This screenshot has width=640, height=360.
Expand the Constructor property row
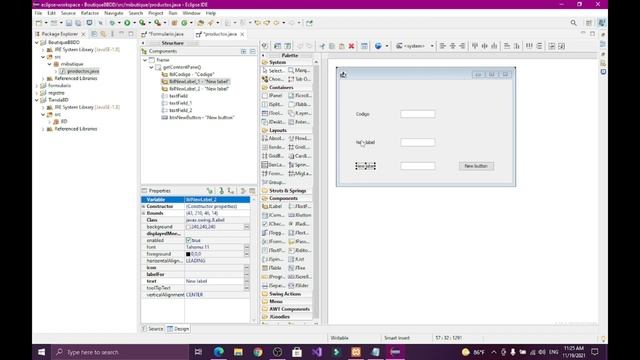coord(143,207)
